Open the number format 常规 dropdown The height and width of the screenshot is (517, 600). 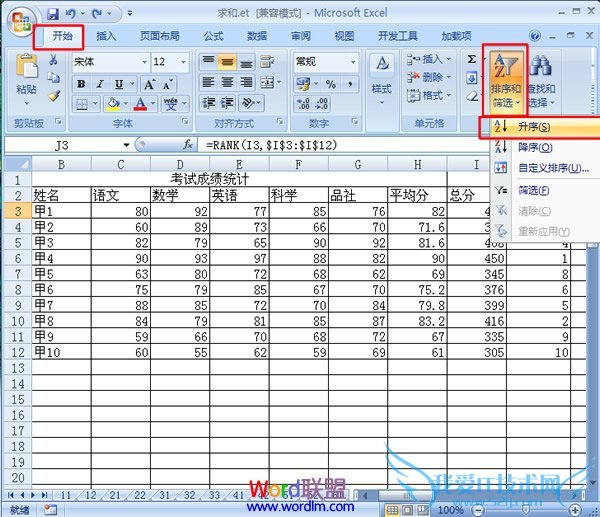pyautogui.click(x=353, y=62)
